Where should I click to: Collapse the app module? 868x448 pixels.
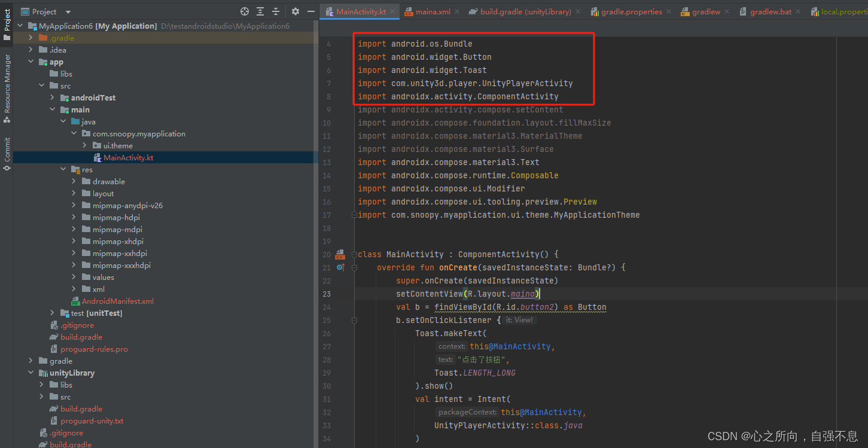[31, 62]
